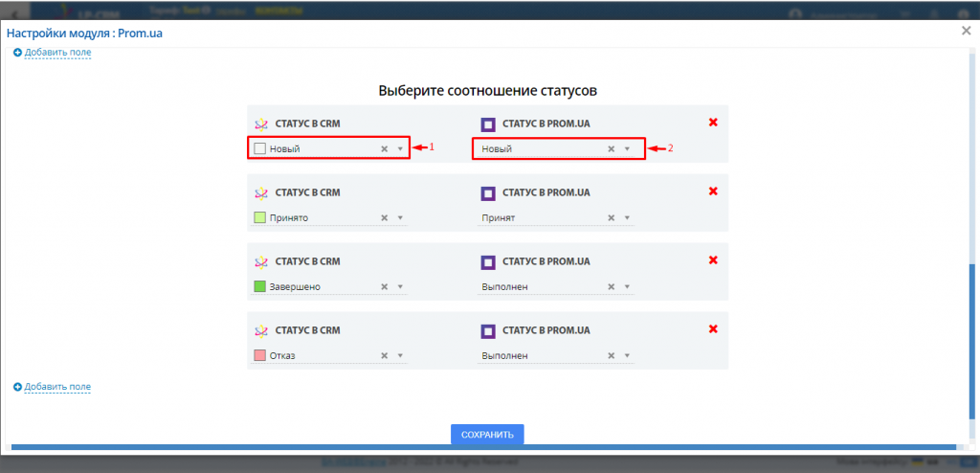
Task: Click the heading Выберите соотношение статусов
Action: [488, 91]
